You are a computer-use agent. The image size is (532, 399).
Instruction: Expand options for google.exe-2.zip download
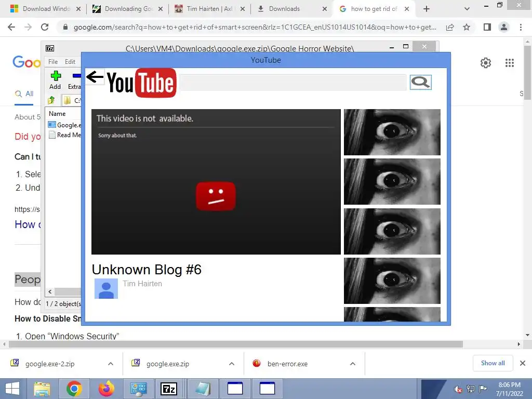pos(111,364)
